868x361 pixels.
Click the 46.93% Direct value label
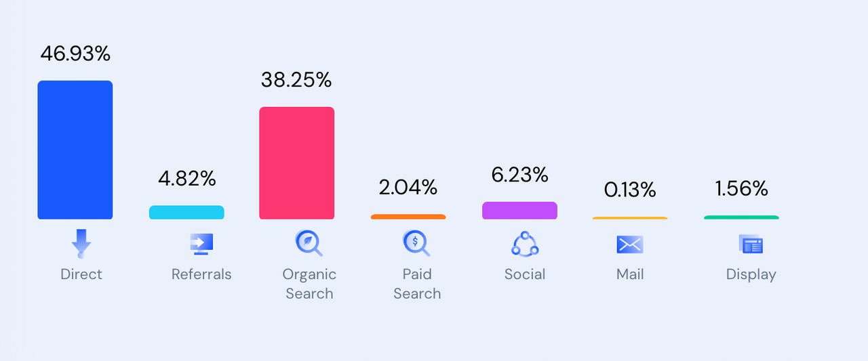pyautogui.click(x=75, y=54)
